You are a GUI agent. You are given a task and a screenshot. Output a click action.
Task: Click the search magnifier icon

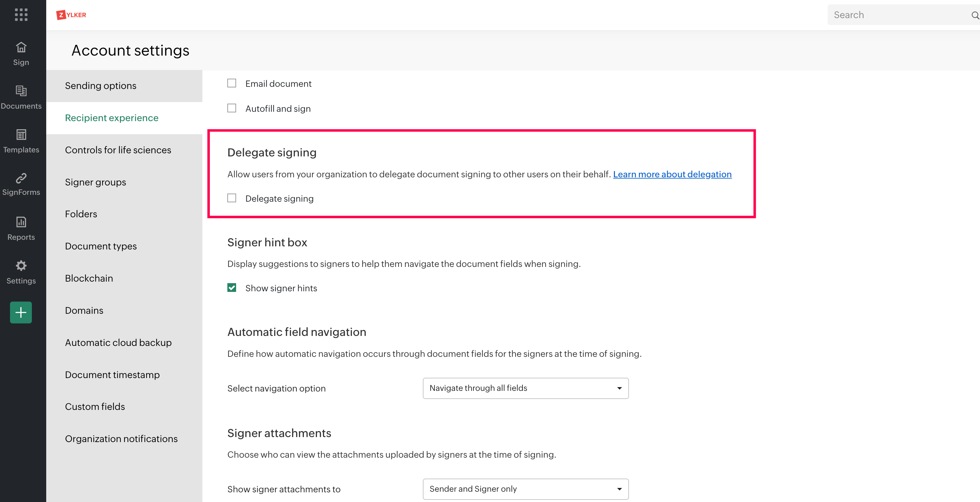pos(974,15)
